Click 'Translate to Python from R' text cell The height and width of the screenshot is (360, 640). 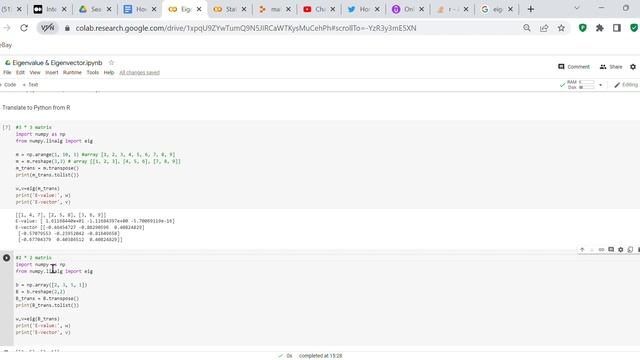point(36,108)
